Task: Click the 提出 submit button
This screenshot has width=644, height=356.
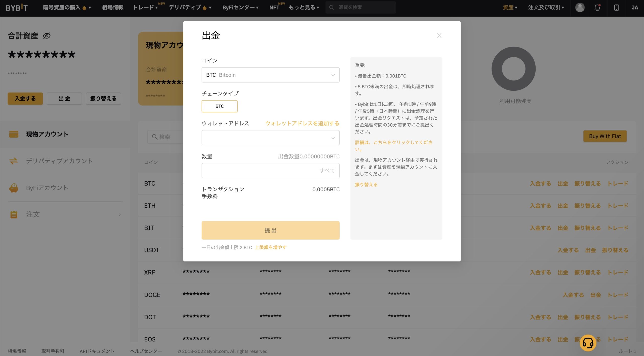Action: 270,230
